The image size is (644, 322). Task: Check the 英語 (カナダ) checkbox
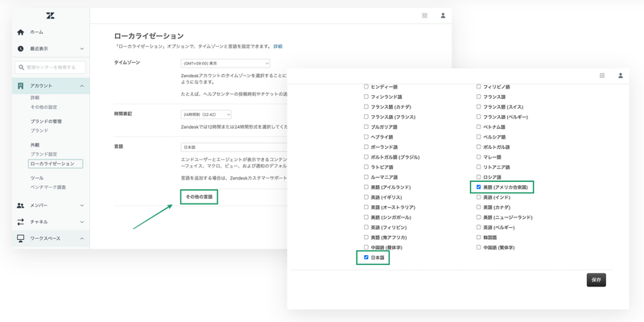coord(478,208)
